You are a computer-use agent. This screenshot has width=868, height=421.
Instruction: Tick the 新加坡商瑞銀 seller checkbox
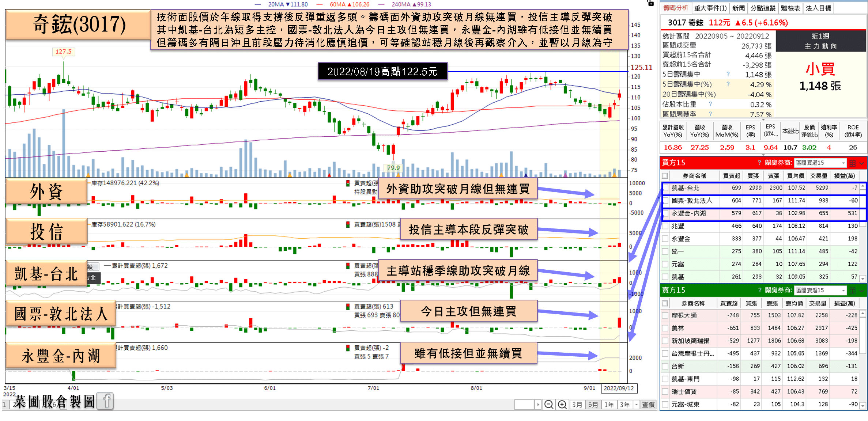665,341
